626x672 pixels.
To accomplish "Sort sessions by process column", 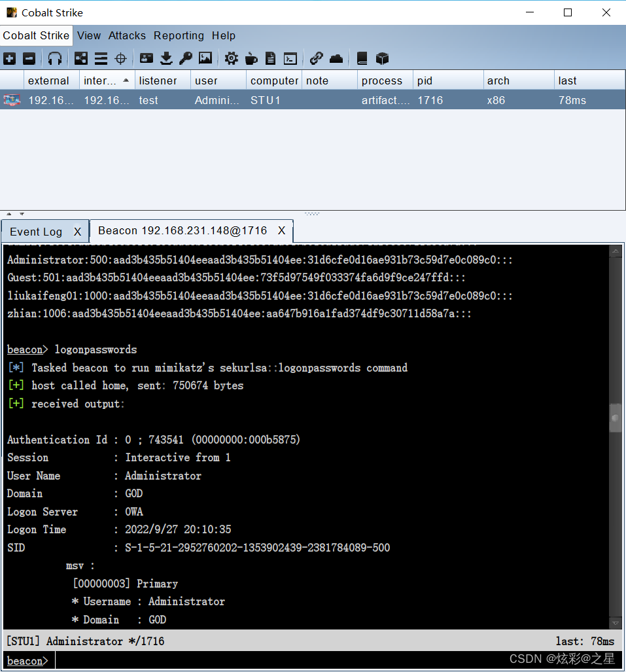I will pos(385,80).
